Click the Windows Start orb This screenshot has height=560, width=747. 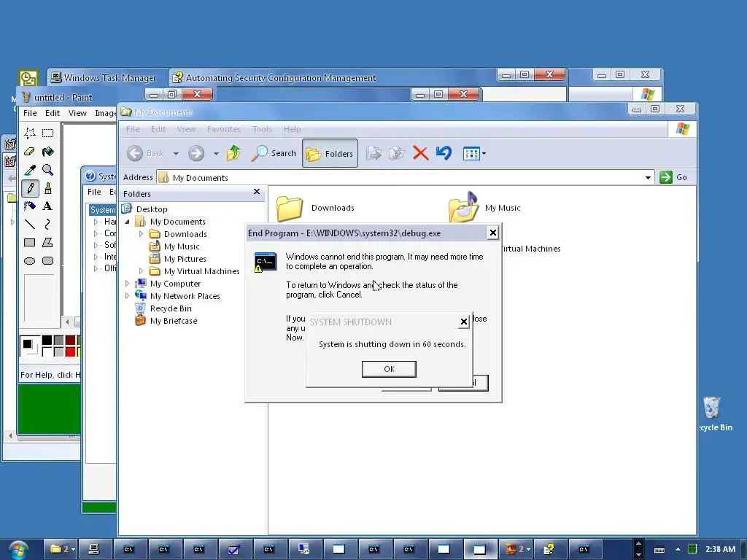click(x=18, y=550)
